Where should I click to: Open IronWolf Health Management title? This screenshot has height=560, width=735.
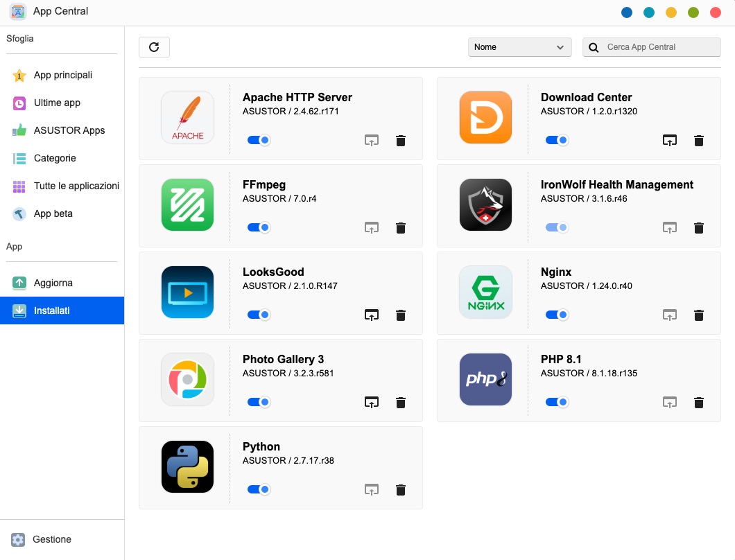click(x=617, y=184)
